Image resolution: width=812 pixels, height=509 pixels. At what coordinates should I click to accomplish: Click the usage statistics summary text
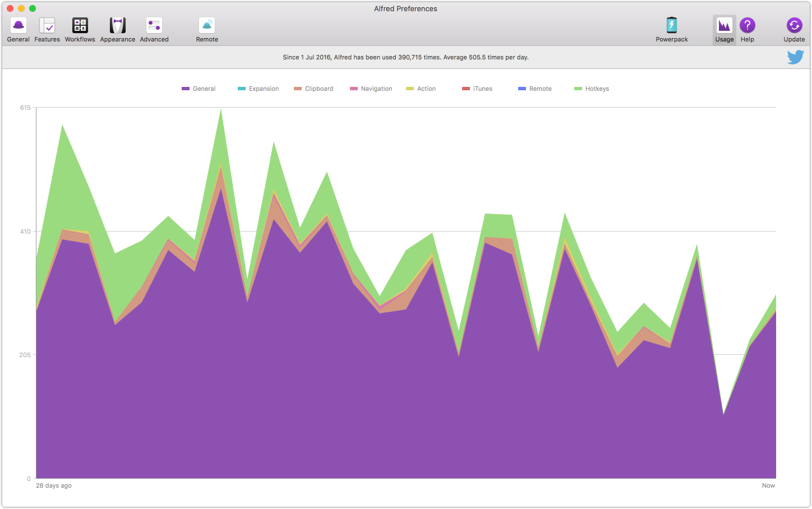405,57
